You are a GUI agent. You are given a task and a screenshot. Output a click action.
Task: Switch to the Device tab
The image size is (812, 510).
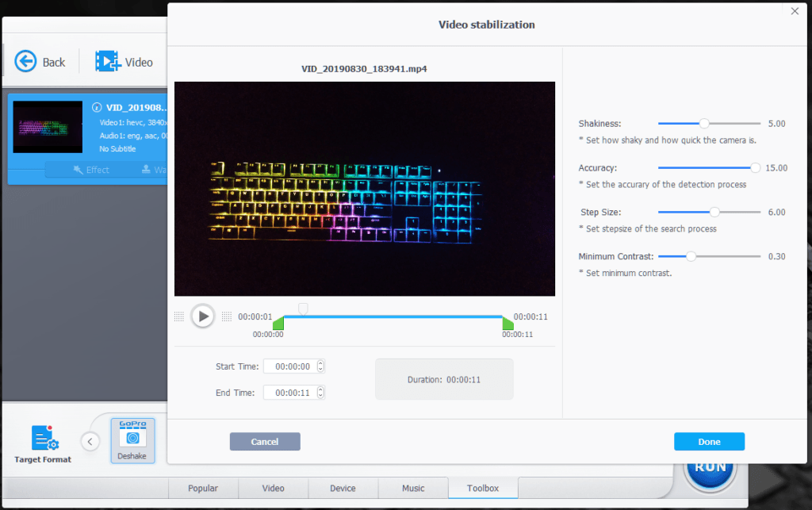[343, 489]
